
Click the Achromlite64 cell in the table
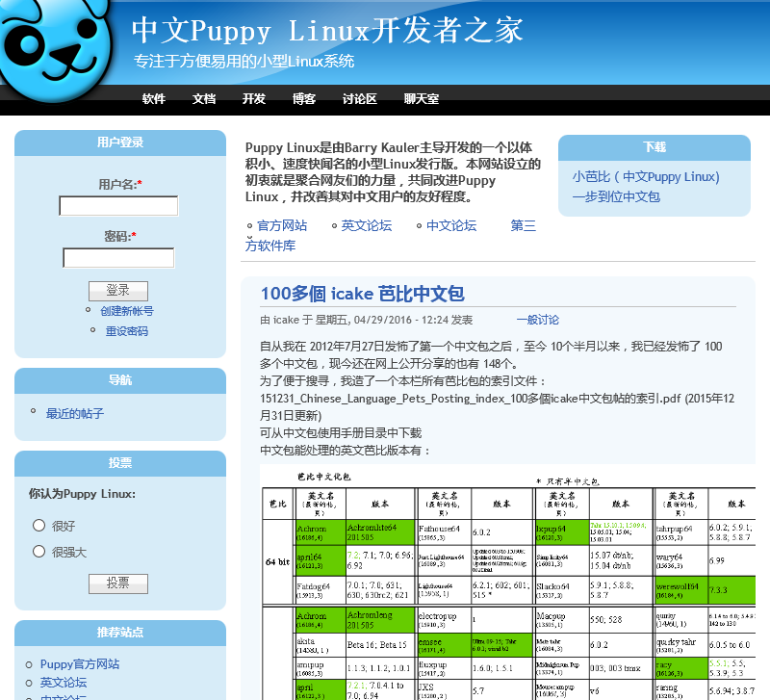(380, 532)
